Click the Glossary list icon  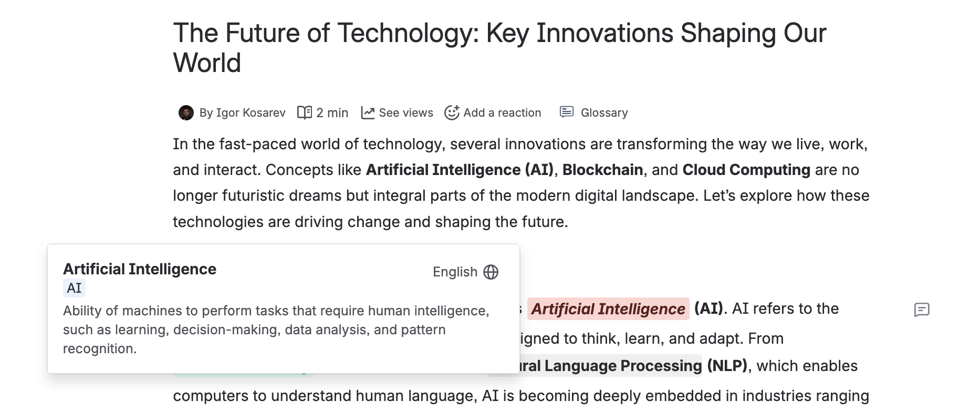click(x=567, y=112)
